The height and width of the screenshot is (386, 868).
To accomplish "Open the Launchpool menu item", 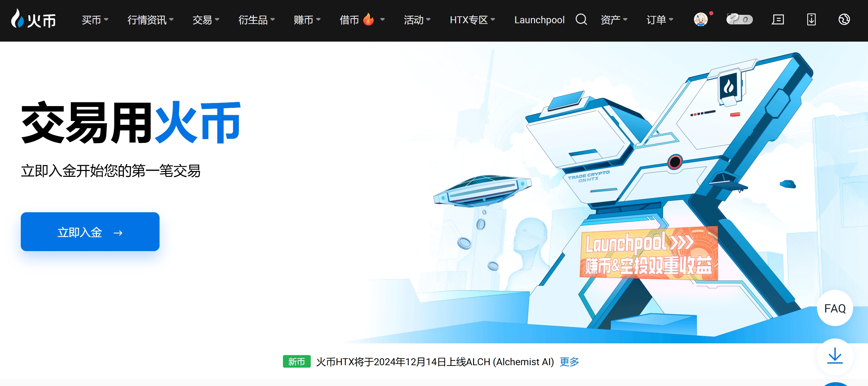I will (539, 20).
